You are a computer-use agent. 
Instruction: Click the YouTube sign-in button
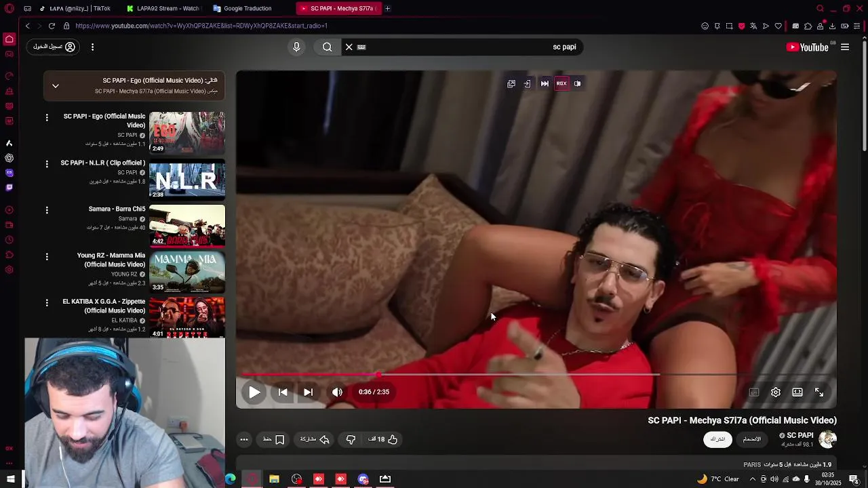coord(54,47)
